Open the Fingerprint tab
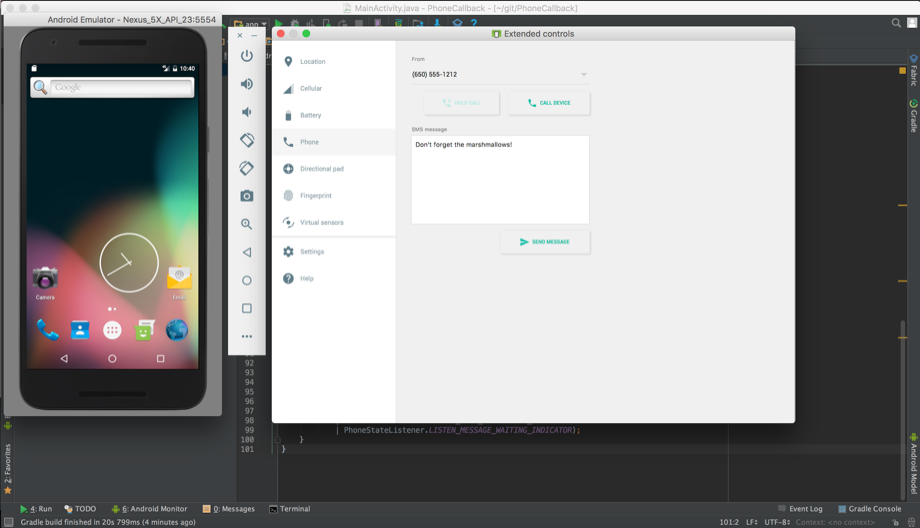This screenshot has width=920, height=528. tap(334, 196)
